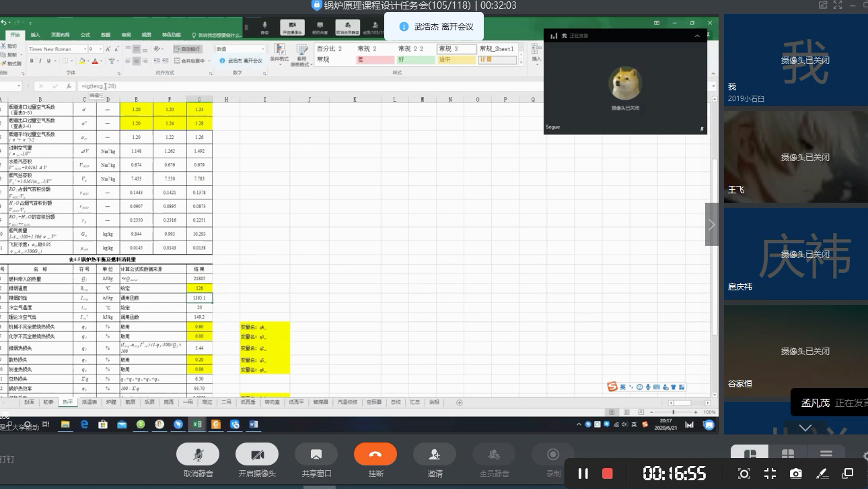Select Excel normal view icon in status bar
This screenshot has width=868, height=489.
(x=610, y=412)
